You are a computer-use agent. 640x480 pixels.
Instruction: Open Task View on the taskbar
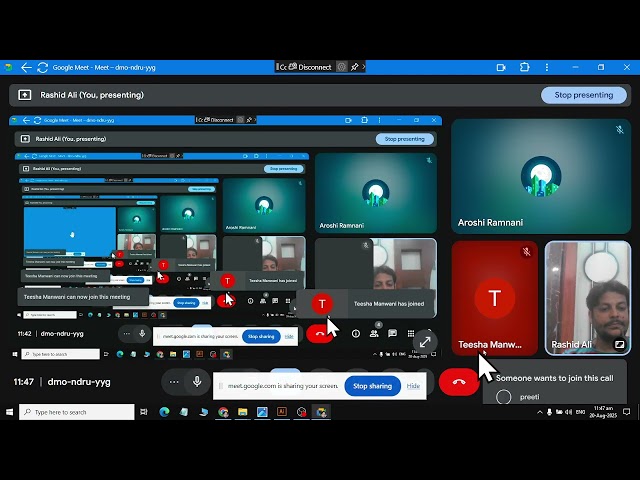coord(144,412)
